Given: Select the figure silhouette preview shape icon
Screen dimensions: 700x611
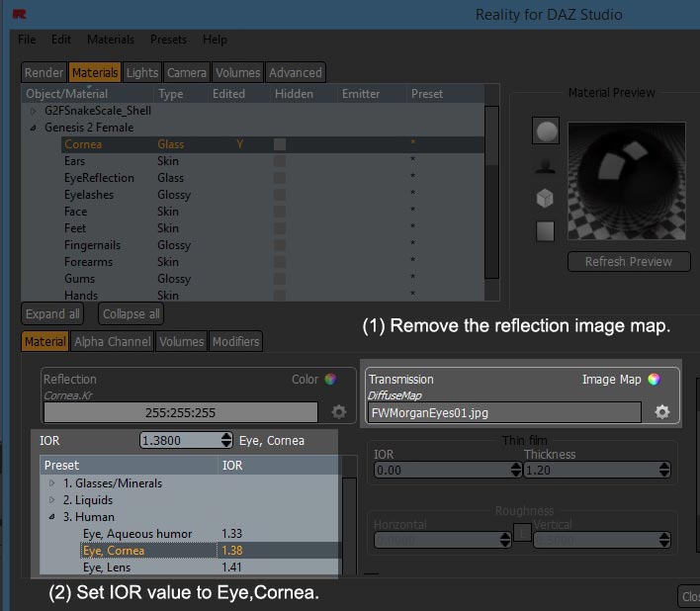Looking at the screenshot, I should (x=545, y=166).
